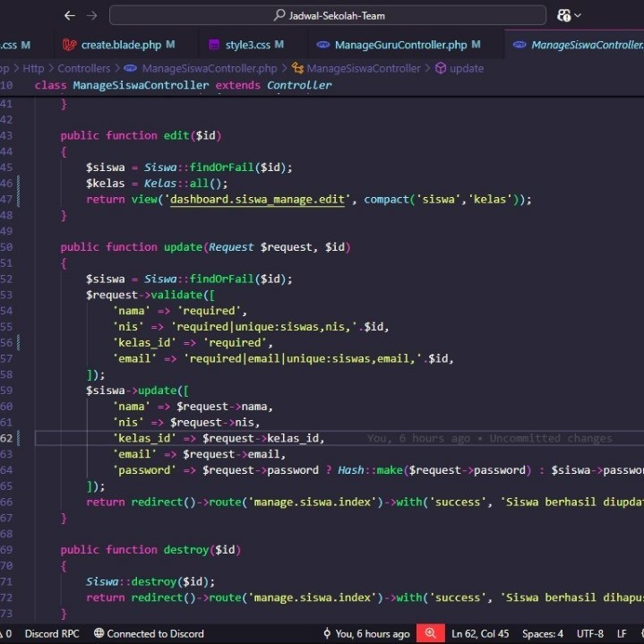
Task: Click the red zoom icon in status bar
Action: (430, 633)
